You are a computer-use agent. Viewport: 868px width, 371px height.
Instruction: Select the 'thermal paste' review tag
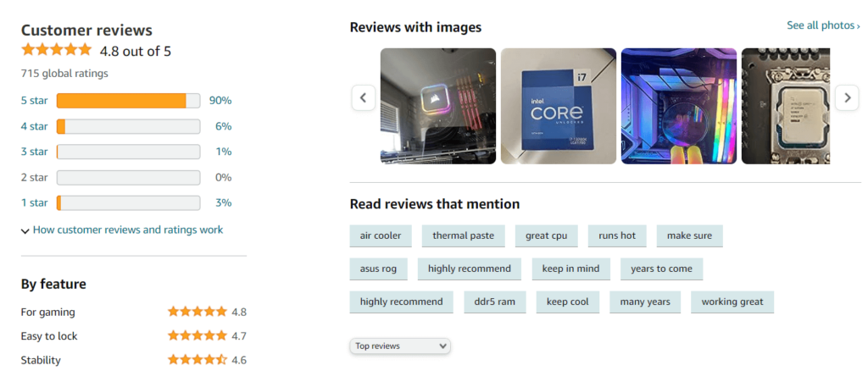(463, 235)
